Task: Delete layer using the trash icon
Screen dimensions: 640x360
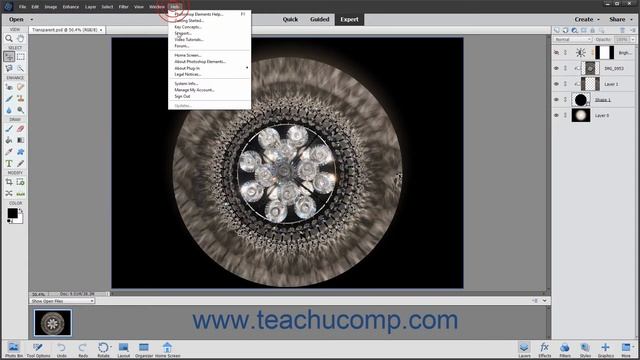Action: click(x=622, y=30)
